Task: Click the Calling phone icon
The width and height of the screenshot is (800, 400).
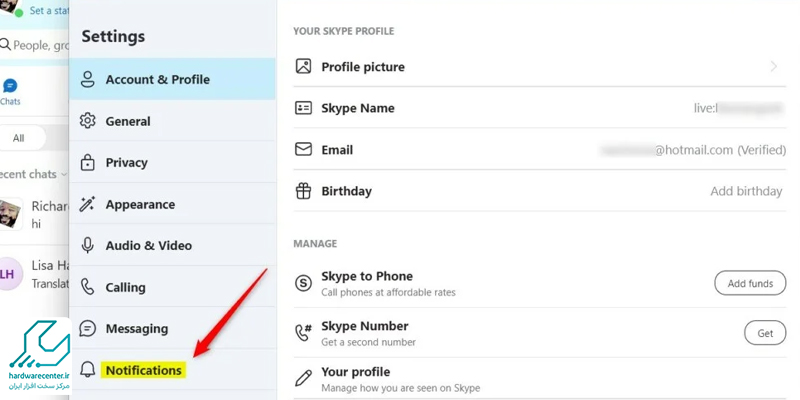Action: 88,287
